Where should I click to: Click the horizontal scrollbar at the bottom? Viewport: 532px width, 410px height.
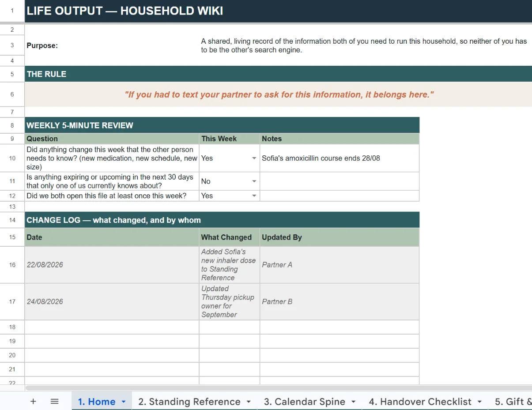pos(278,388)
